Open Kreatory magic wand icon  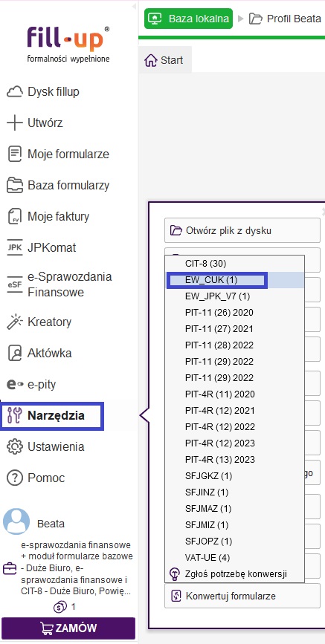[15, 322]
